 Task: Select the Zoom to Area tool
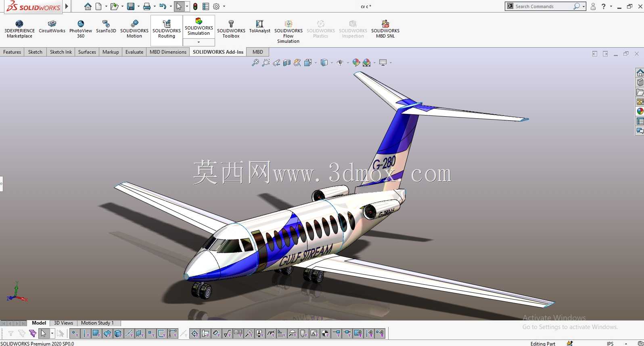266,63
